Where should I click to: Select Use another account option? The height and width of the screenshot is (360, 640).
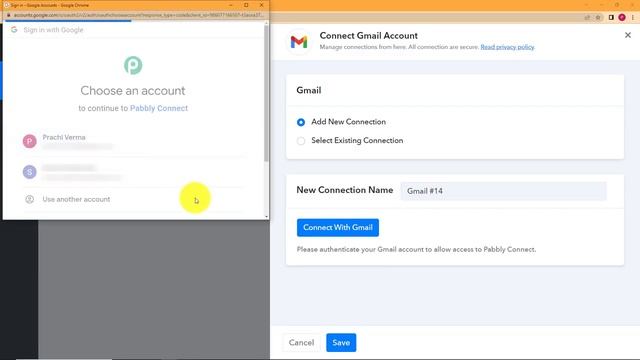point(135,199)
